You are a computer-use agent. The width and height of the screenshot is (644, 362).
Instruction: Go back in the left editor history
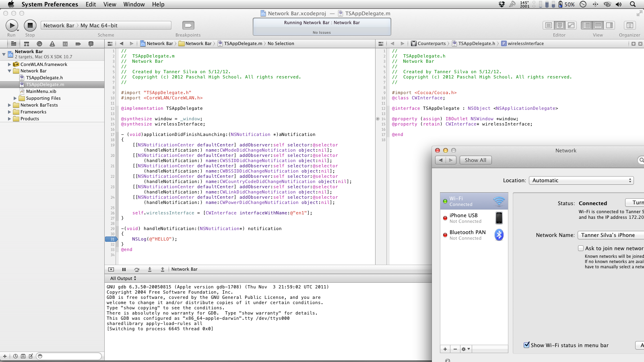pyautogui.click(x=122, y=43)
